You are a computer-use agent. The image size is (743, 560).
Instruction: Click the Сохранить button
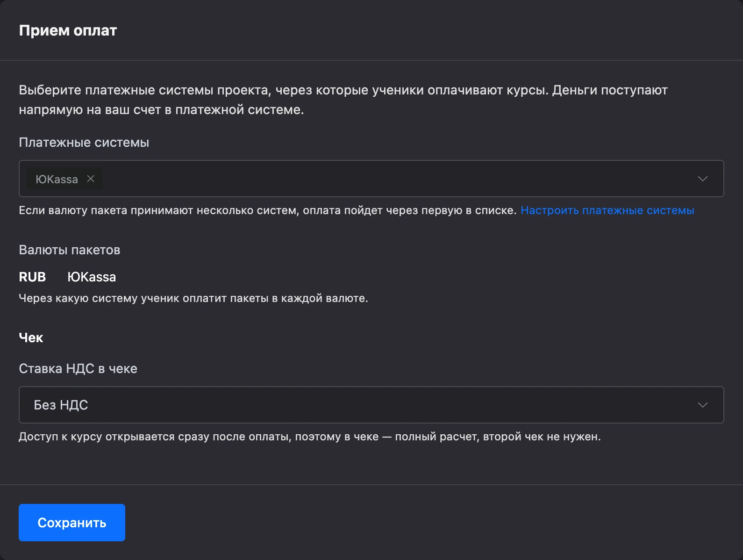coord(72,523)
